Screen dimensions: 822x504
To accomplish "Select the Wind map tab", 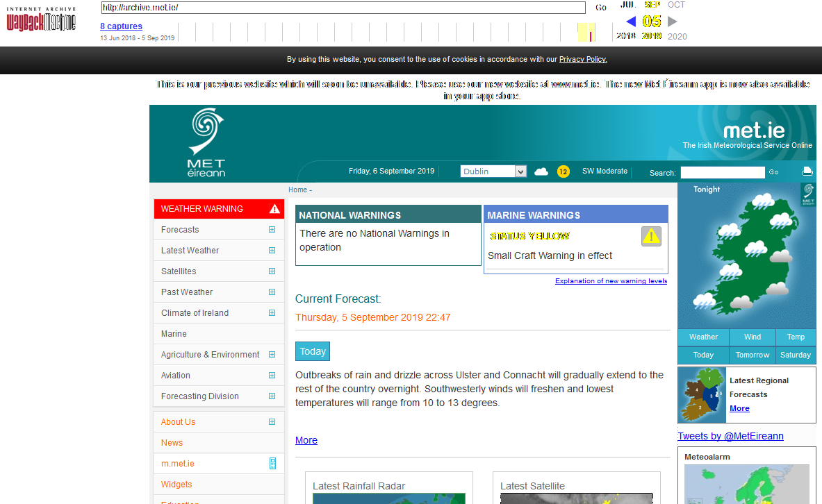I will tap(753, 337).
